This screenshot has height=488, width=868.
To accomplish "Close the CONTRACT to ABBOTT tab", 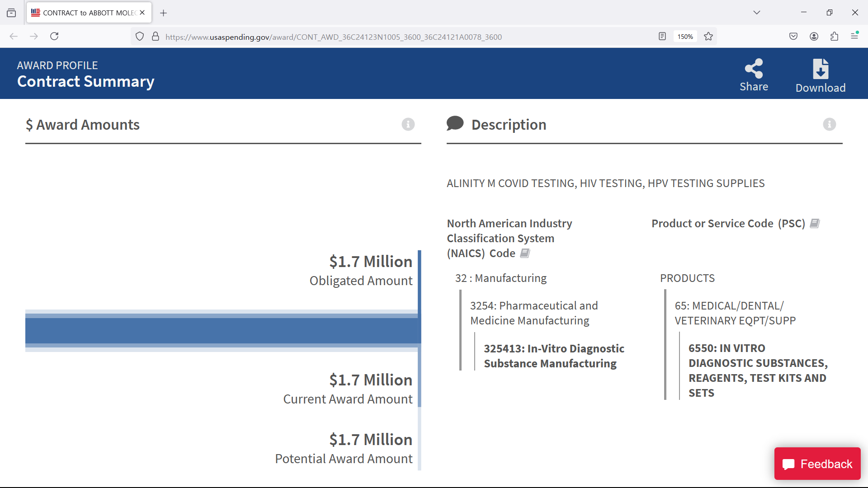I will click(x=142, y=13).
